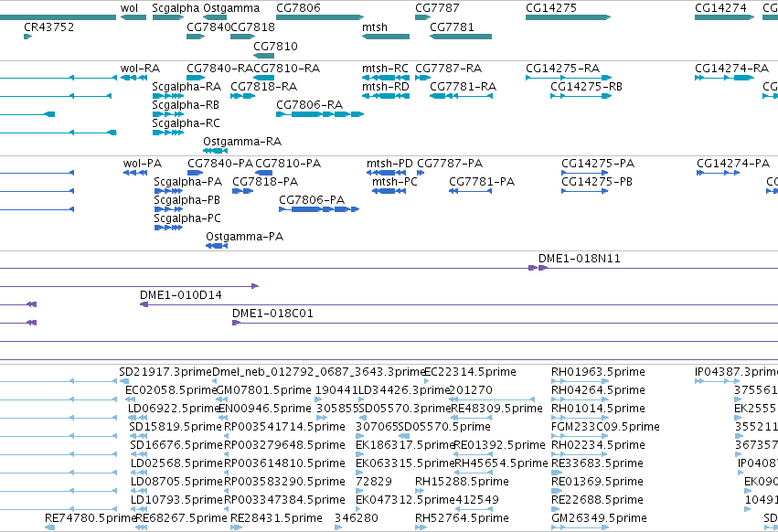Select the CG14275-RA transcript glyph

coord(569,78)
